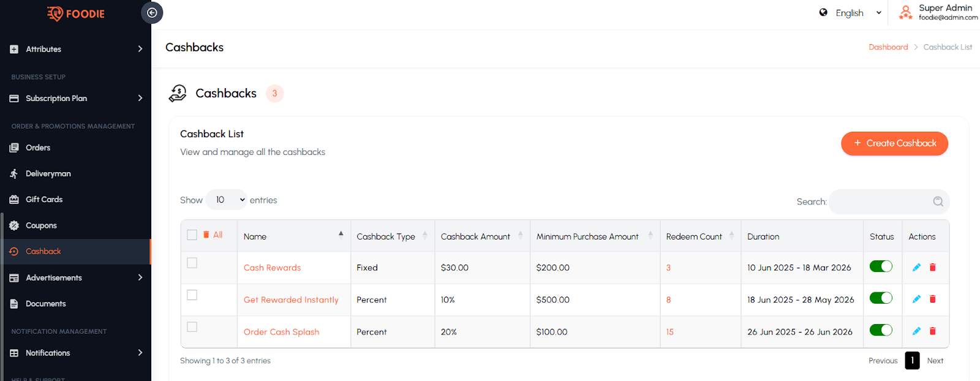Click the Create Cashback button
This screenshot has height=381, width=980.
click(894, 143)
